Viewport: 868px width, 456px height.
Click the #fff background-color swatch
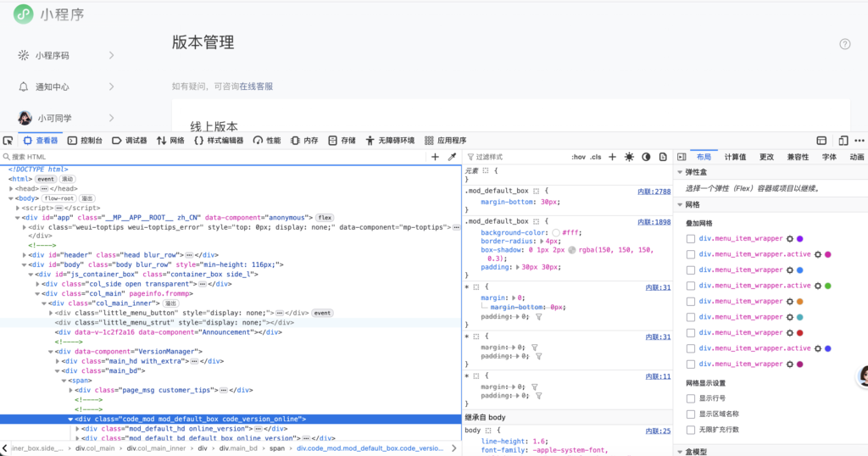[x=555, y=232]
